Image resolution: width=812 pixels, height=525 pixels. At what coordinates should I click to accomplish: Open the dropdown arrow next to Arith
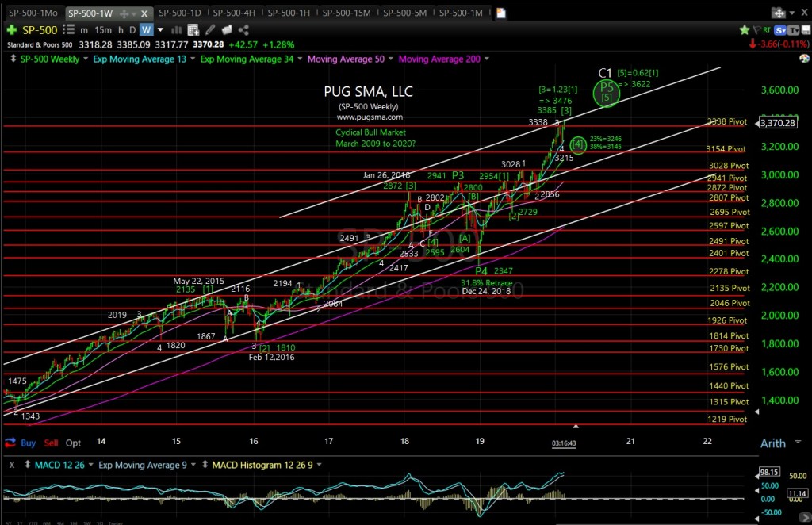click(x=798, y=442)
